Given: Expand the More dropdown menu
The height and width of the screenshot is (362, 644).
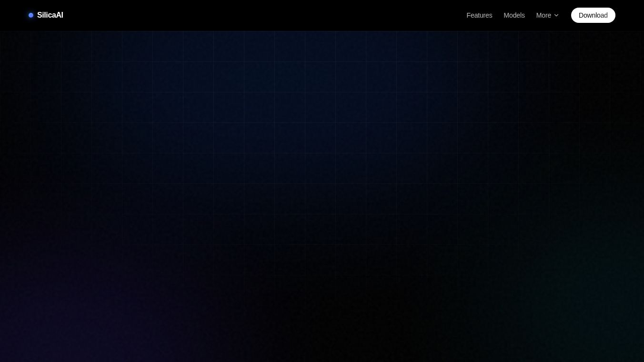Looking at the screenshot, I should [x=547, y=15].
